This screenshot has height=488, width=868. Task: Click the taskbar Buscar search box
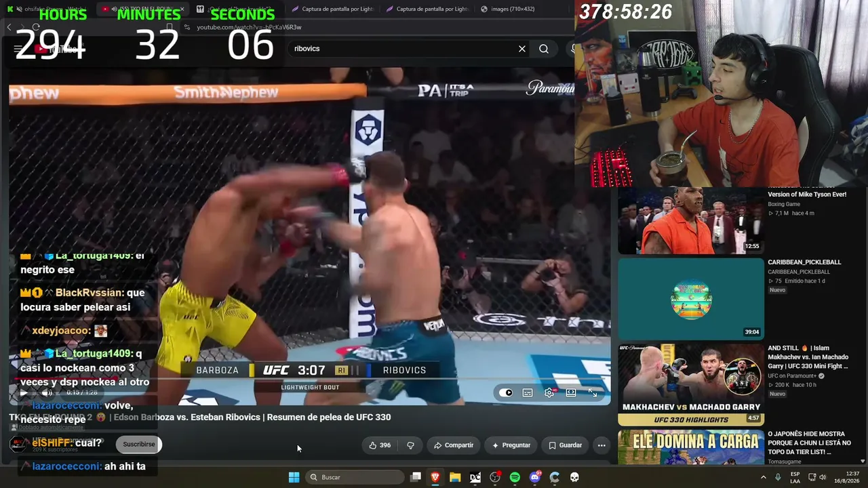click(354, 477)
